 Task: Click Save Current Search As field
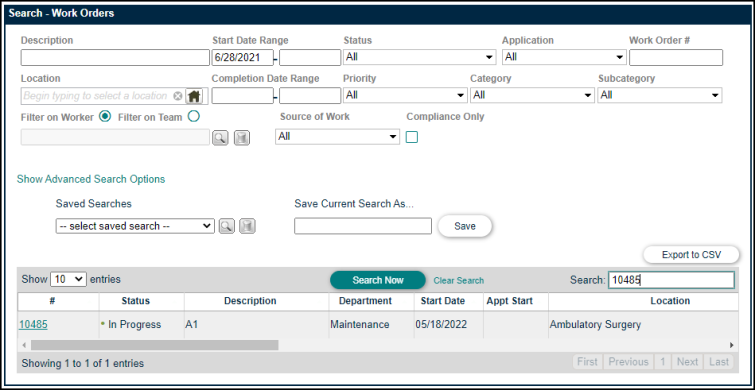coord(363,226)
